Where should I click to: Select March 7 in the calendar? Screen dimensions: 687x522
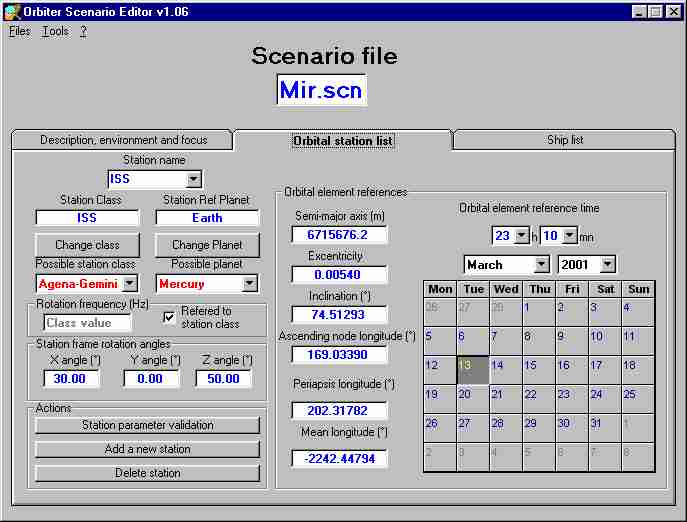pyautogui.click(x=506, y=341)
